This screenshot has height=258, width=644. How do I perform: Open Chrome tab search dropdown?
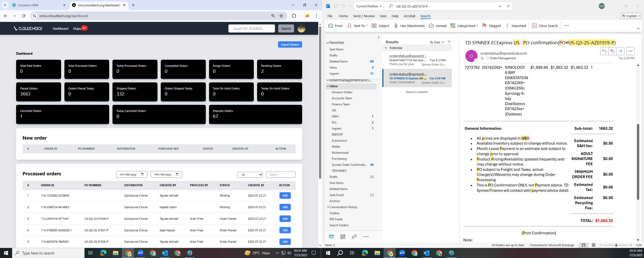click(5, 5)
